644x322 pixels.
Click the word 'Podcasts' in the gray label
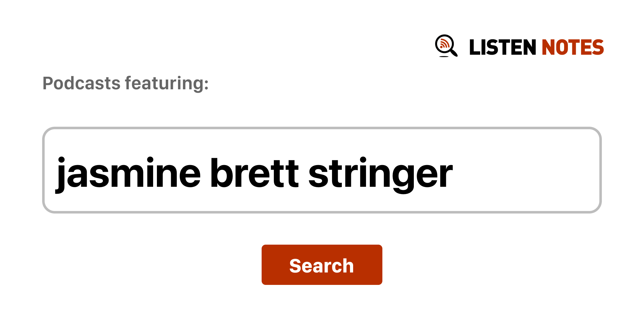click(x=81, y=83)
